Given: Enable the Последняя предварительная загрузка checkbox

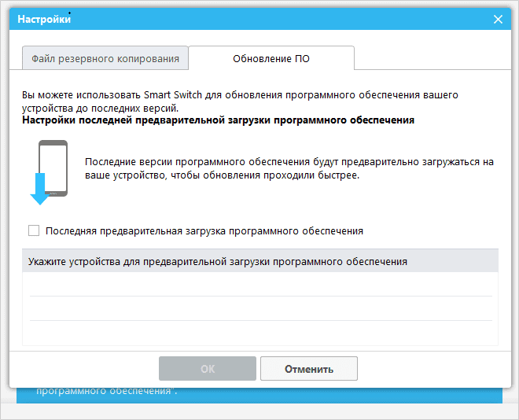Looking at the screenshot, I should (34, 230).
